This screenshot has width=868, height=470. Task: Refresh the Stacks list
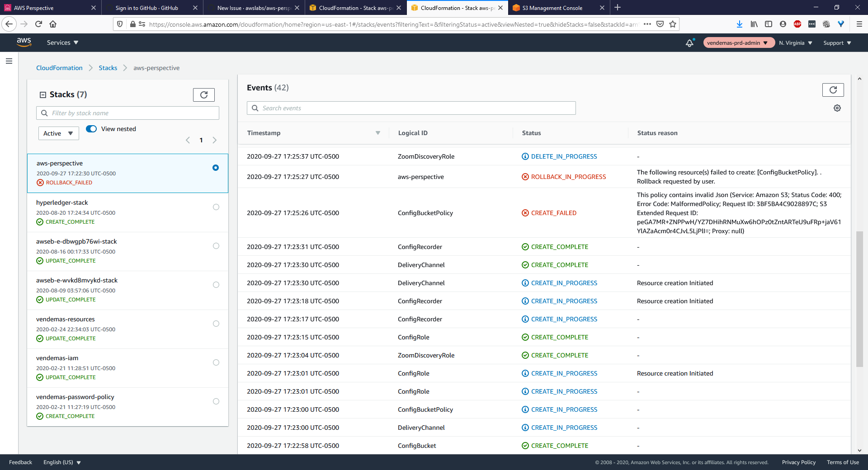click(x=204, y=95)
